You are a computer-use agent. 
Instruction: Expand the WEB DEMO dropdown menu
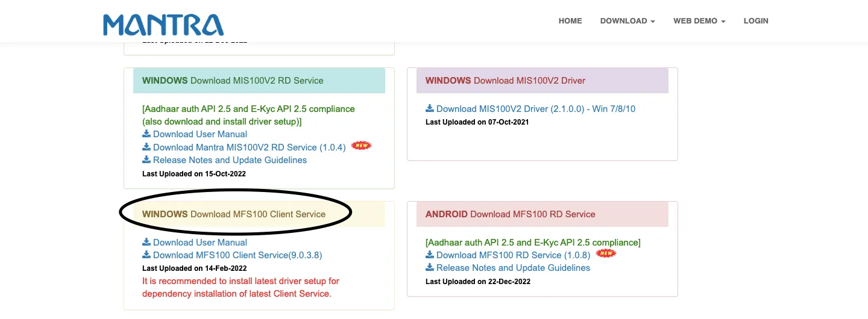click(699, 20)
